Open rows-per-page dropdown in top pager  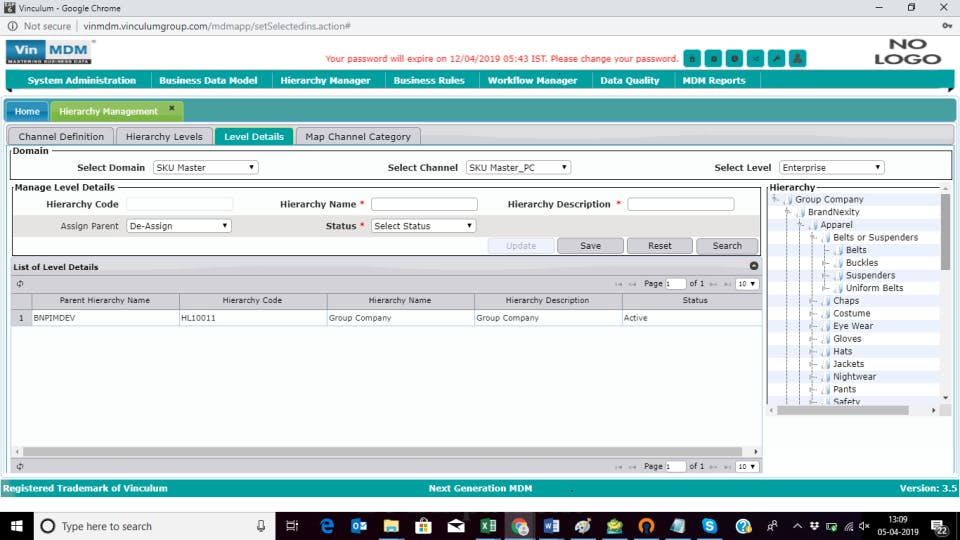pos(746,284)
